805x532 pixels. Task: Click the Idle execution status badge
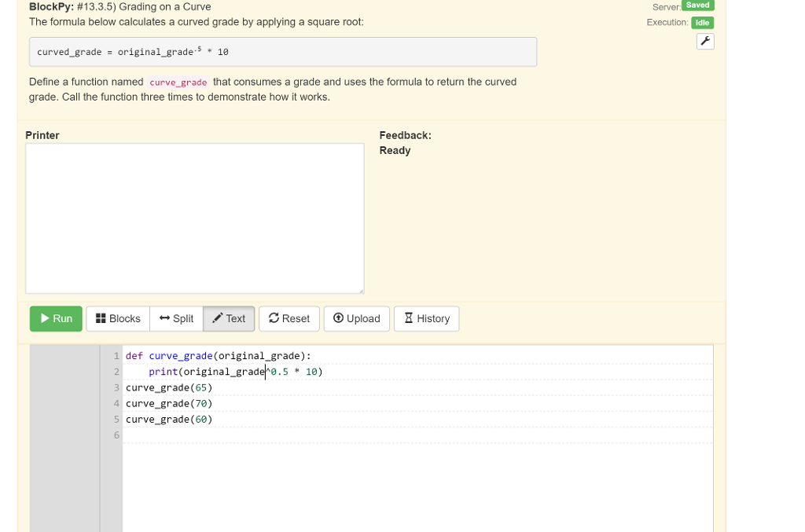click(700, 22)
